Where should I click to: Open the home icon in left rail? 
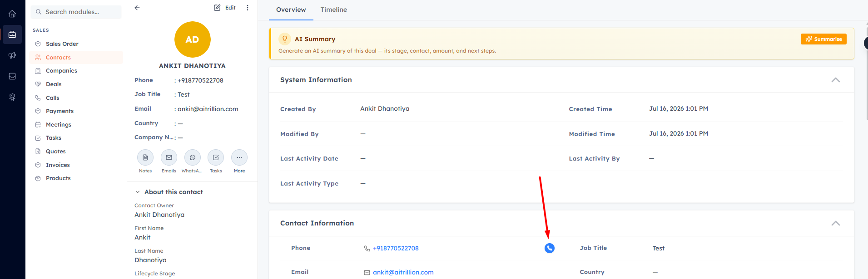pos(12,14)
